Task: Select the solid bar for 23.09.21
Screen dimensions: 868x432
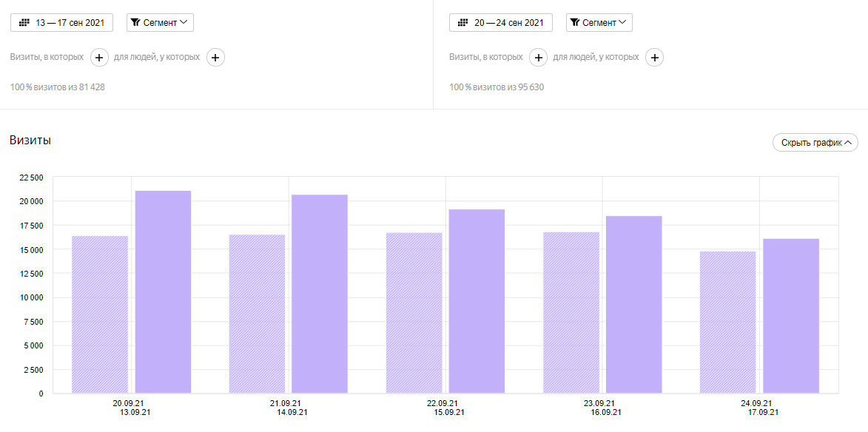Action: 633,304
